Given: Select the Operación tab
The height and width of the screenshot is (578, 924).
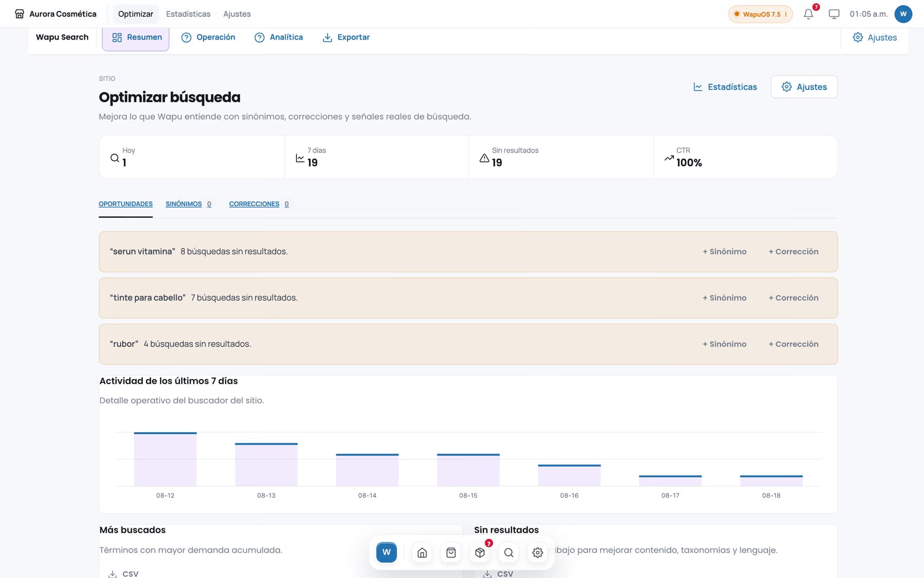Looking at the screenshot, I should tap(208, 38).
